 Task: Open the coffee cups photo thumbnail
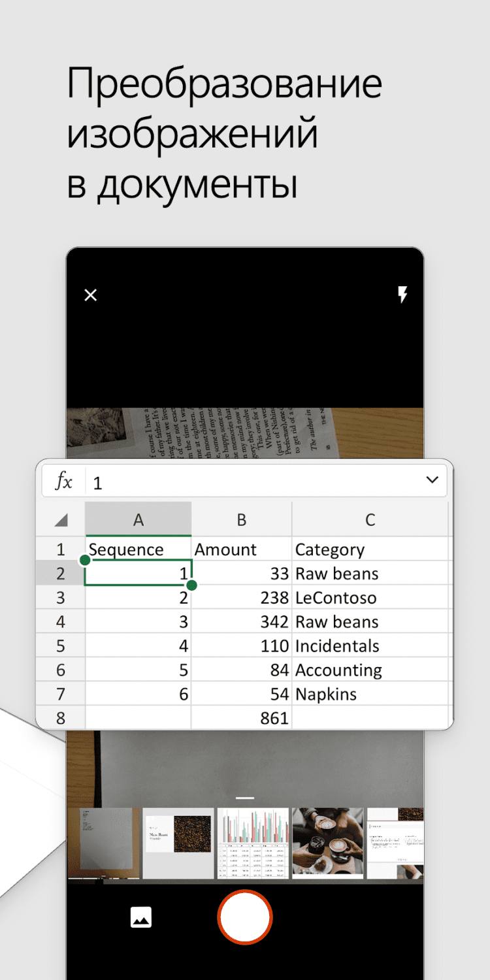tap(327, 843)
